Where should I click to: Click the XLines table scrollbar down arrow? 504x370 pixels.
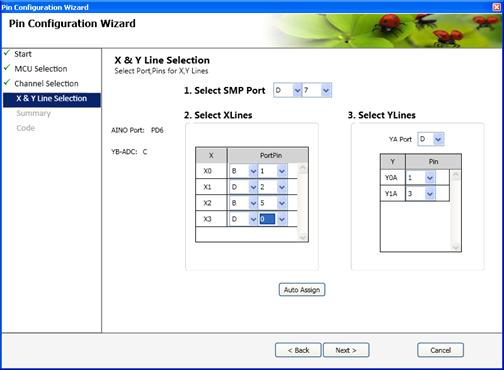(x=303, y=237)
